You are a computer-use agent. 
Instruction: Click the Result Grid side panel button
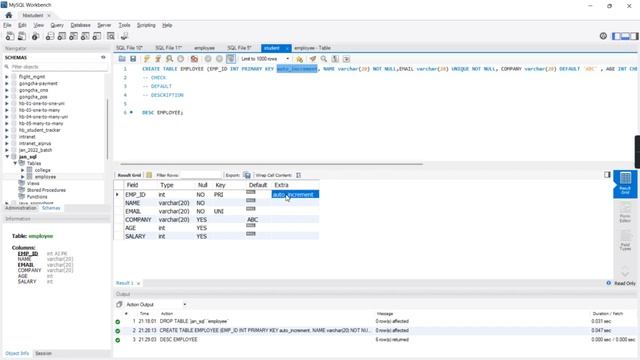coord(625,184)
